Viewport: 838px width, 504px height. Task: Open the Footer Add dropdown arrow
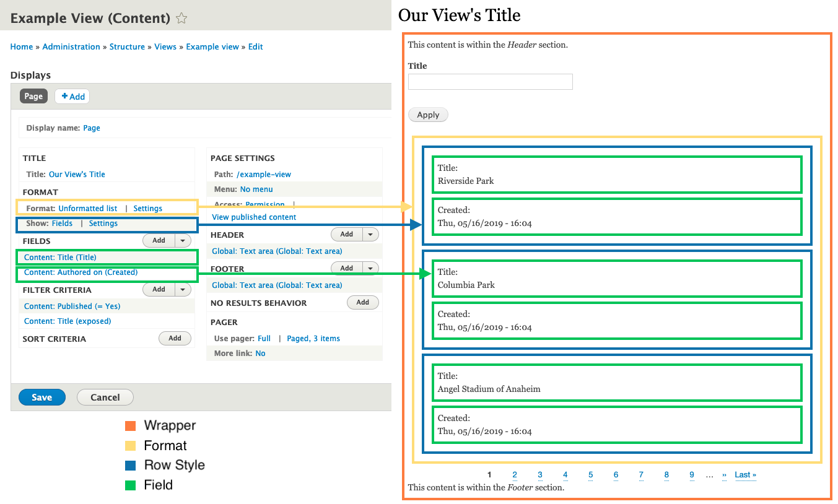pos(370,267)
